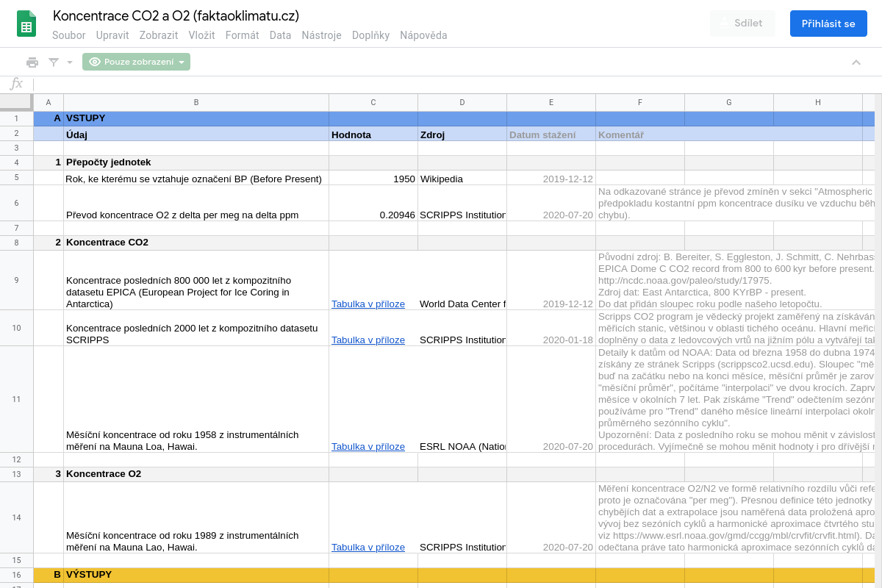This screenshot has width=882, height=588.
Task: Open the Nápověda menu
Action: pyautogui.click(x=423, y=35)
